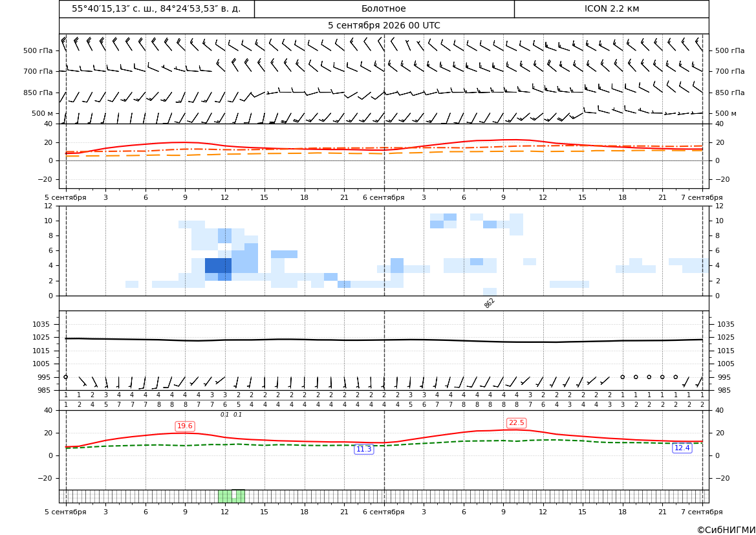Click the darkest blue cloud cell
756x535 pixels.
[218, 265]
